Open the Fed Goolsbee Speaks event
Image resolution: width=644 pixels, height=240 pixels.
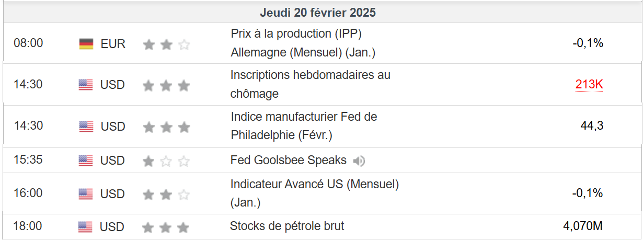[x=288, y=160]
